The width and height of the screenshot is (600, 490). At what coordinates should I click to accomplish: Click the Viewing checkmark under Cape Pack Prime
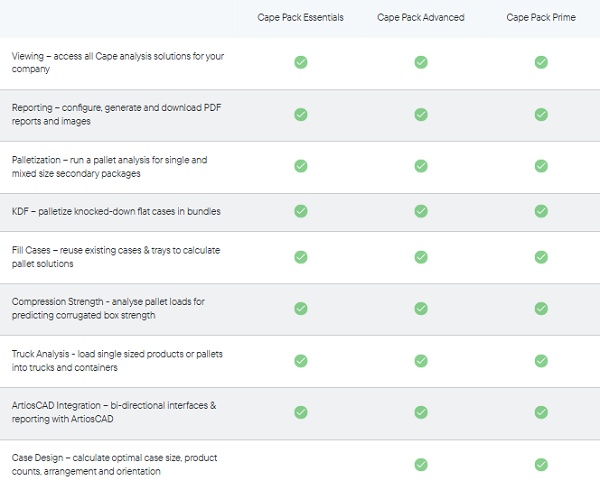pyautogui.click(x=541, y=62)
